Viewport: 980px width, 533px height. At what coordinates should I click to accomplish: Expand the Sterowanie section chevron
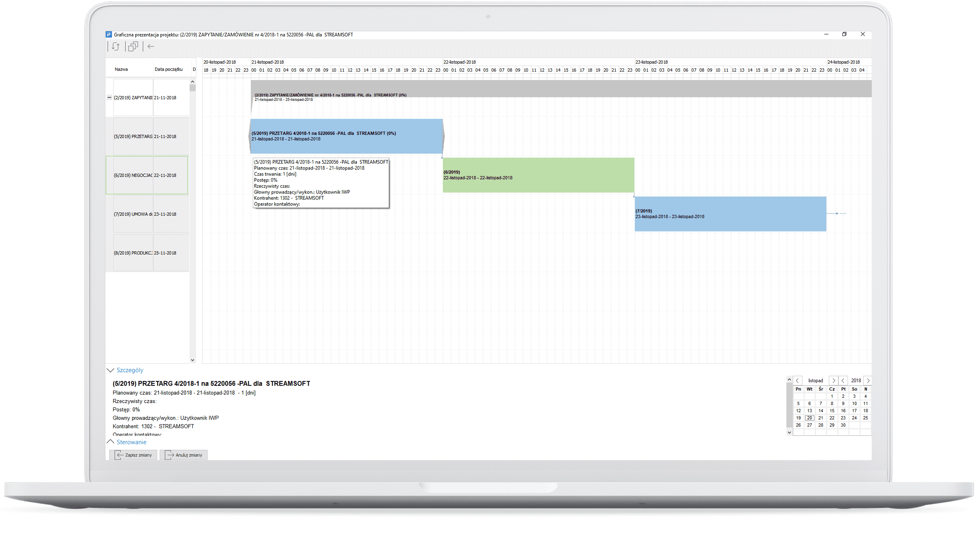coord(110,442)
